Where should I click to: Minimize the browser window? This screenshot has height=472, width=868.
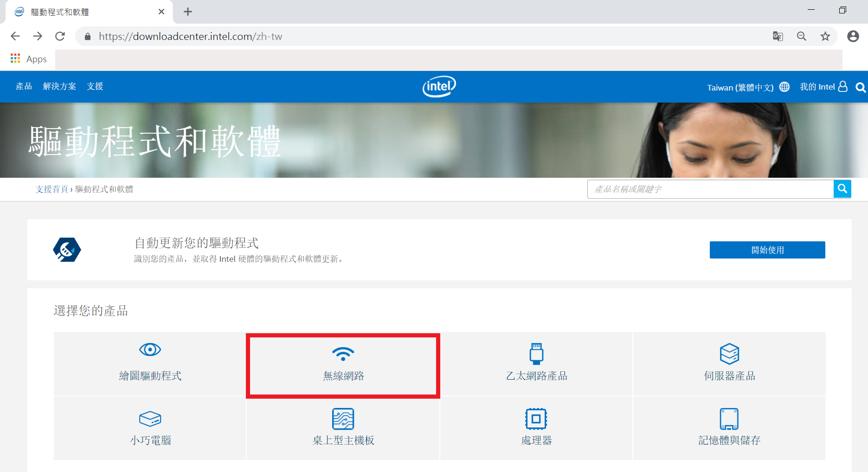811,10
